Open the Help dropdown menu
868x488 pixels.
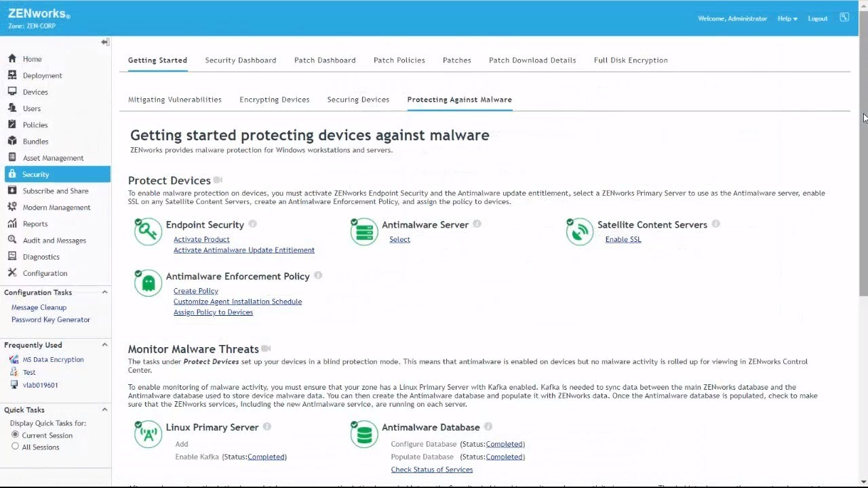click(x=787, y=18)
